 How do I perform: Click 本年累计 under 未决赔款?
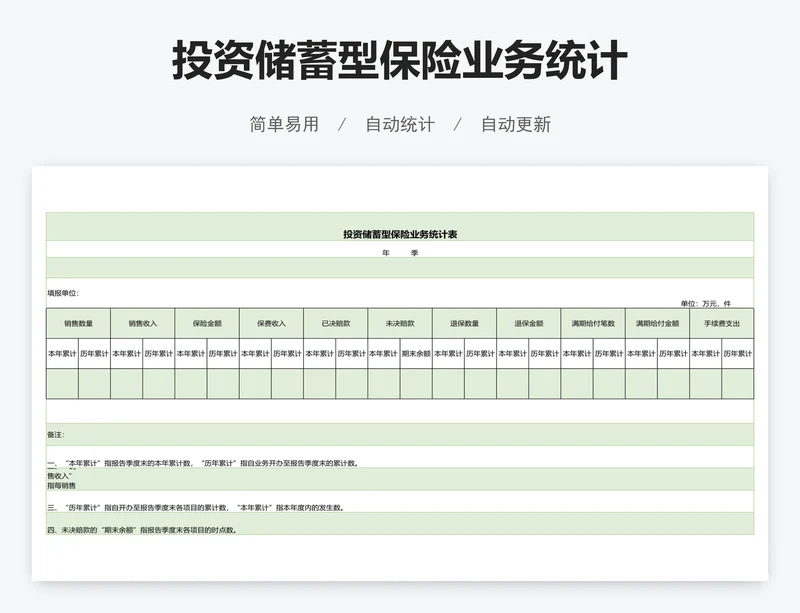point(384,353)
